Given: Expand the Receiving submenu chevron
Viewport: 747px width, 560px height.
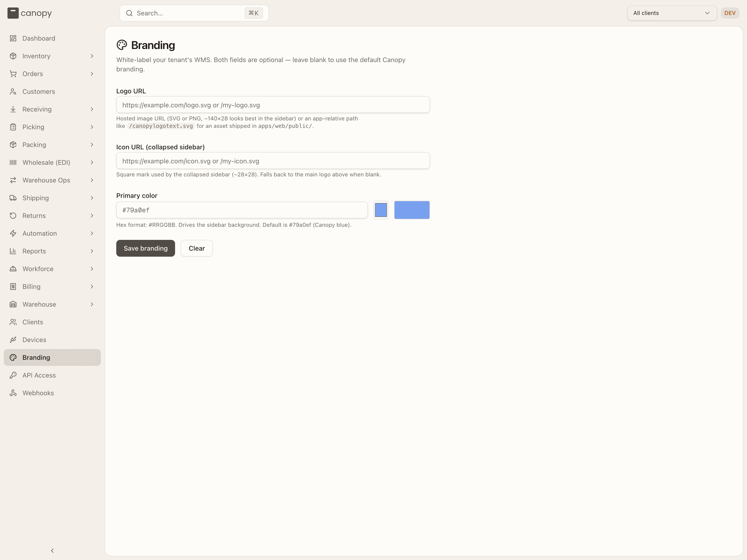Looking at the screenshot, I should point(92,109).
